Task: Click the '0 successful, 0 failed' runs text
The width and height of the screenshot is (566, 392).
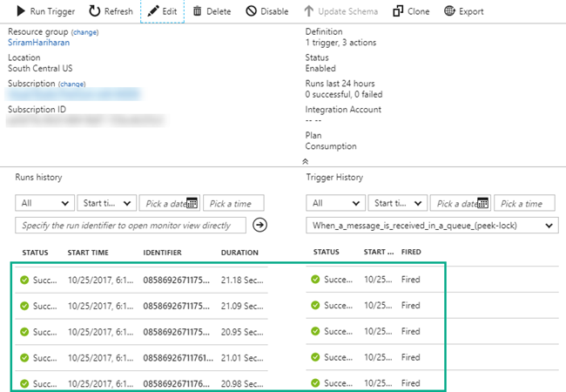Action: tap(344, 95)
